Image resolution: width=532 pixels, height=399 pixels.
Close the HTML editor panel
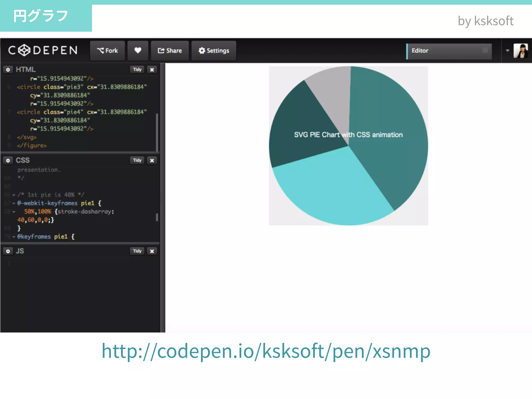152,70
